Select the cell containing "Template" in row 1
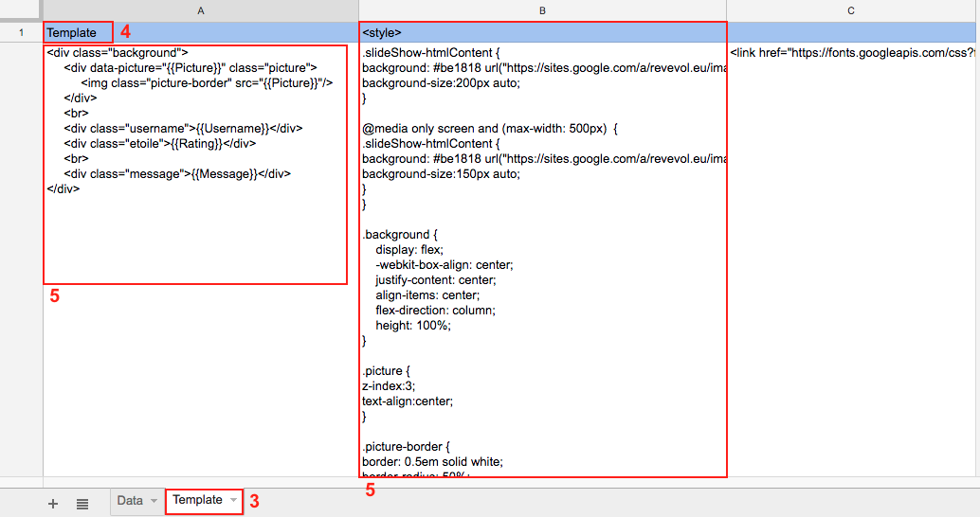 76,32
